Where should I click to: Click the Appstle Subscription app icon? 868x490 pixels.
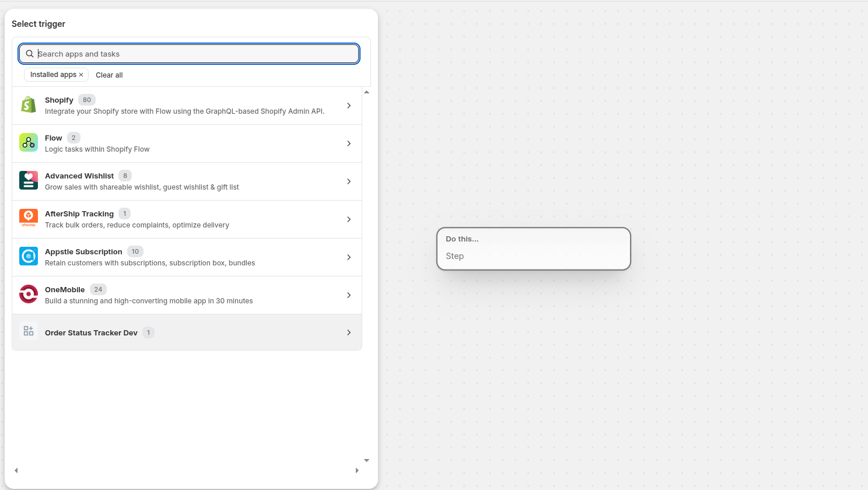point(29,256)
